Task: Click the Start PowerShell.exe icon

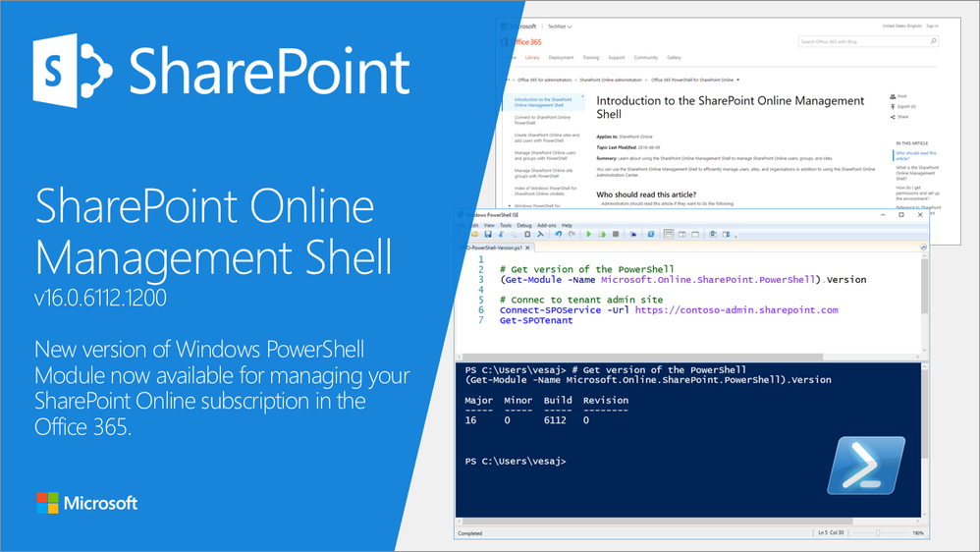Action: (x=651, y=234)
